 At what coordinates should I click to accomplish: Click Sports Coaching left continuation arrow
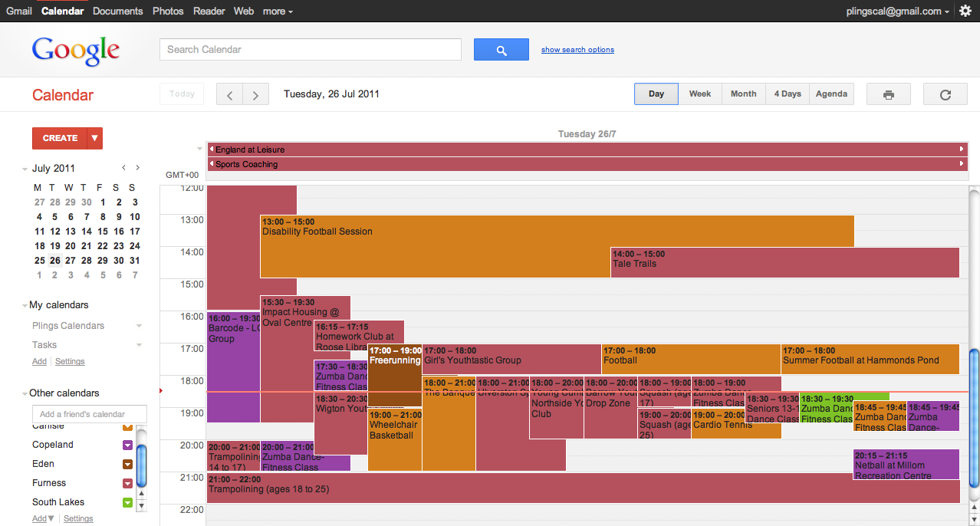(x=212, y=164)
